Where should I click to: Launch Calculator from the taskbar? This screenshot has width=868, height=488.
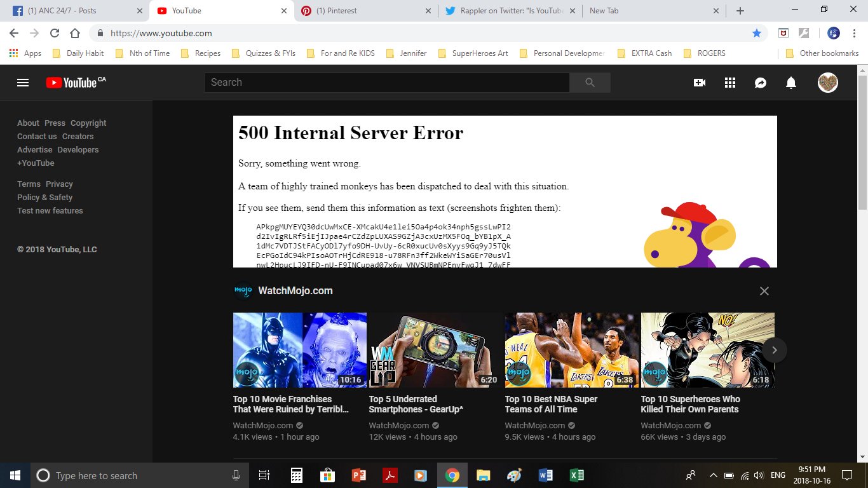click(296, 475)
